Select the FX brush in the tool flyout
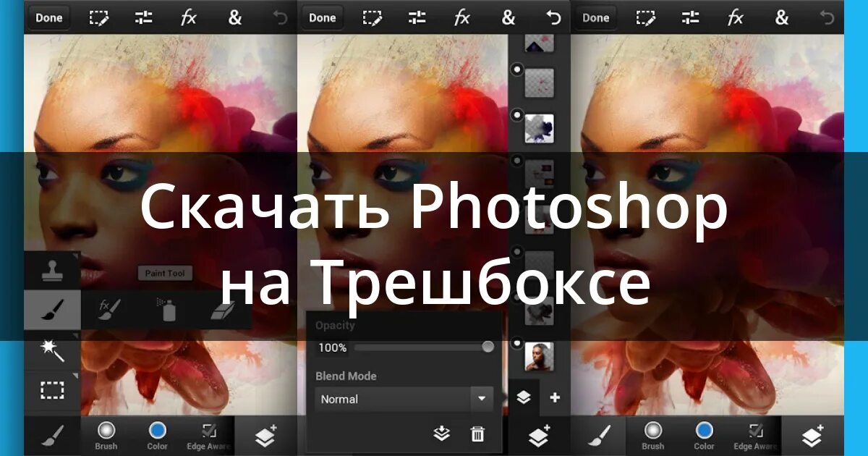The image size is (868, 456). [109, 310]
